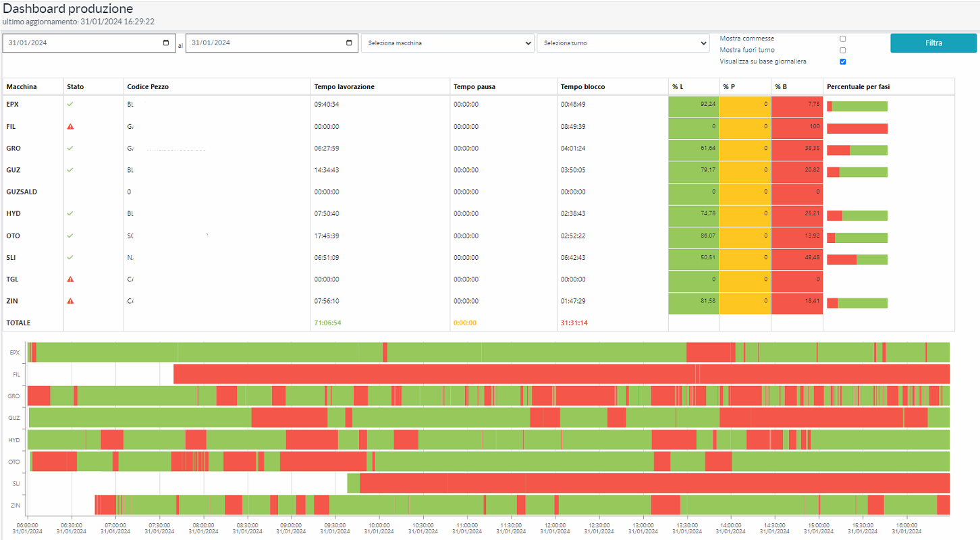The height and width of the screenshot is (540, 980).
Task: Click the TOTALE row label
Action: coord(18,323)
